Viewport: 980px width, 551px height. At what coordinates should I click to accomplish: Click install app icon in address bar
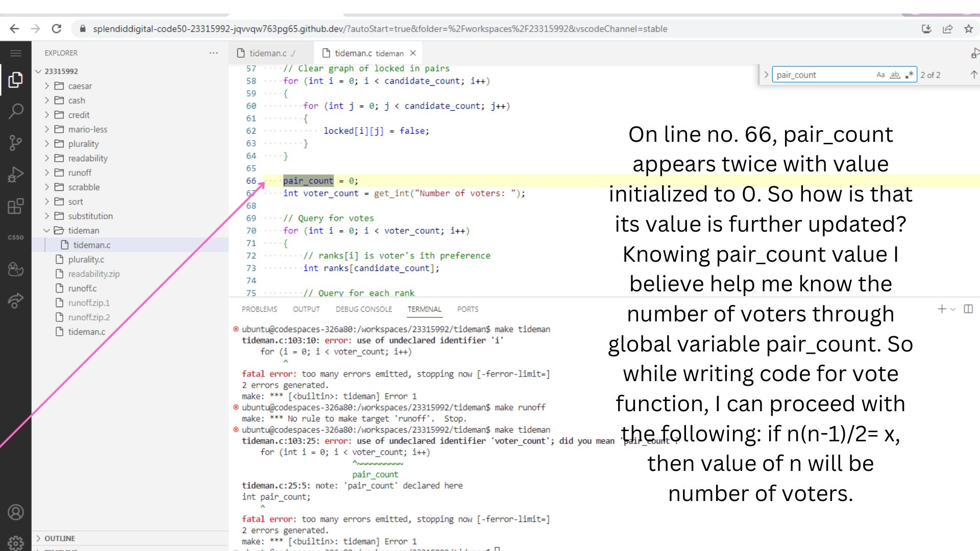(926, 29)
